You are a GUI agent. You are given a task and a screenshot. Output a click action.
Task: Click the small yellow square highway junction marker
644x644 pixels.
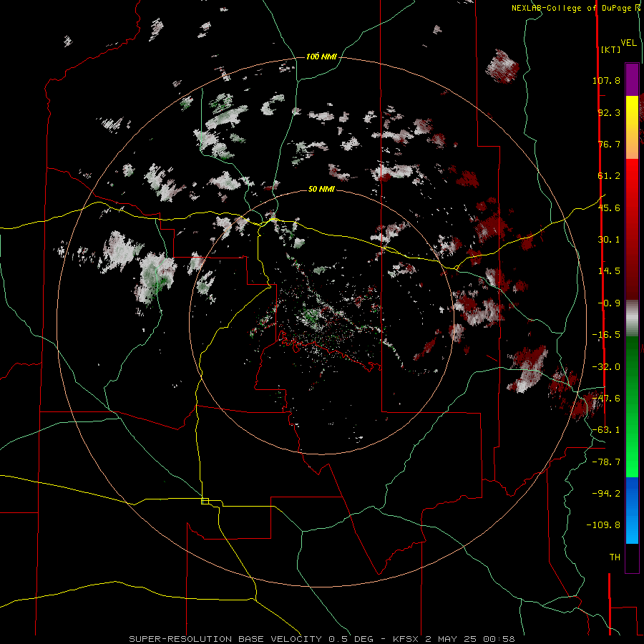pos(205,501)
